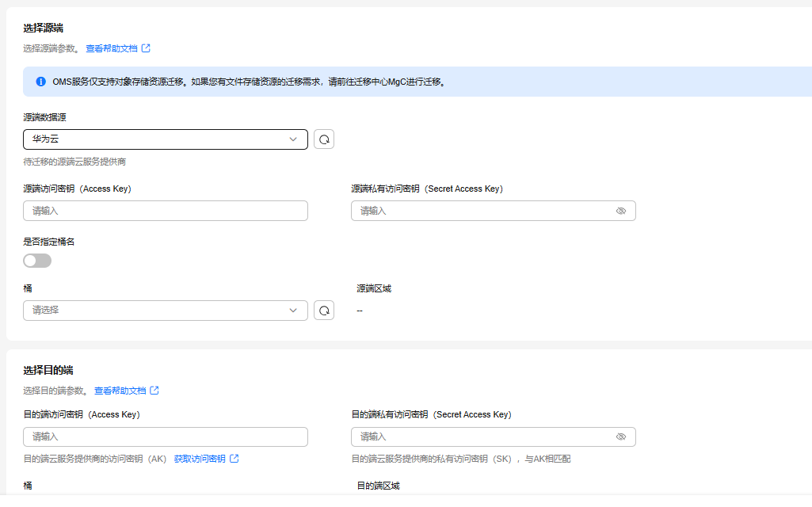Click the 待迁移的源端云服务提供商 hint text

click(x=74, y=162)
